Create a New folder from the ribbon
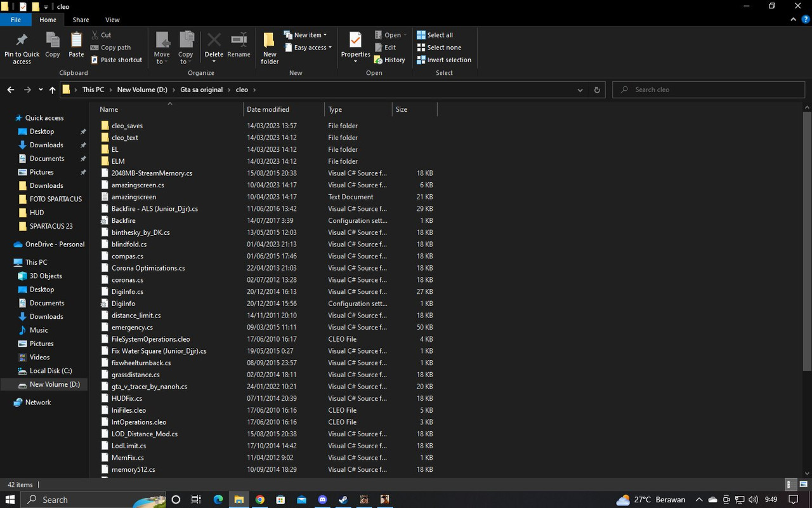Image resolution: width=812 pixels, height=508 pixels. coord(270,48)
